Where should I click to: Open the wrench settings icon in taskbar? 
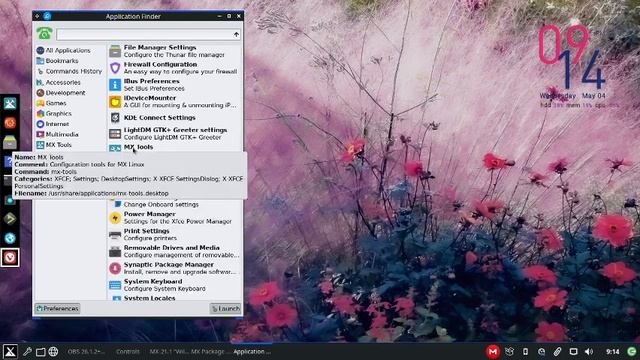pyautogui.click(x=27, y=351)
